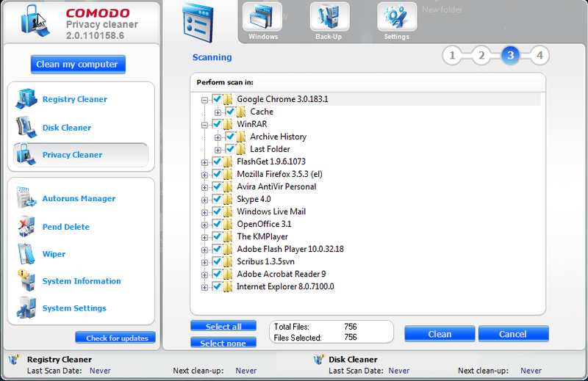The width and height of the screenshot is (588, 381).
Task: Click the Internet Explorer folder icon
Action: 228,286
